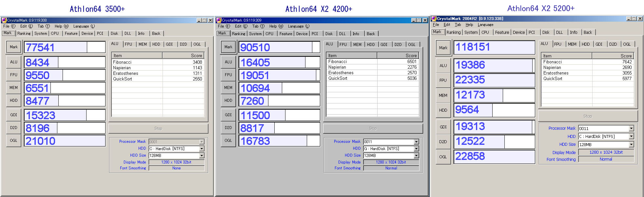Click Font Smoothing Normal field in X2 4200+ window
644x197 pixels.
391,168
